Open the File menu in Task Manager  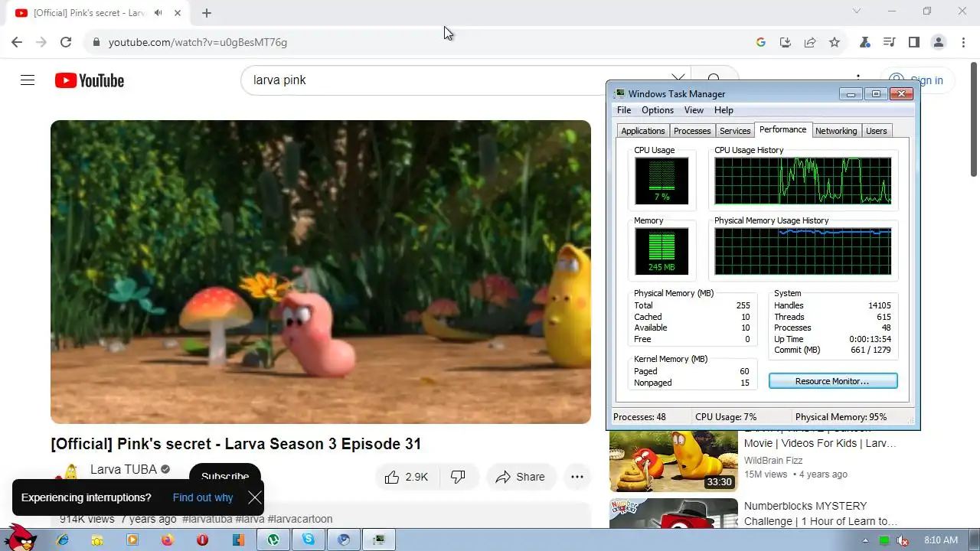click(x=624, y=110)
